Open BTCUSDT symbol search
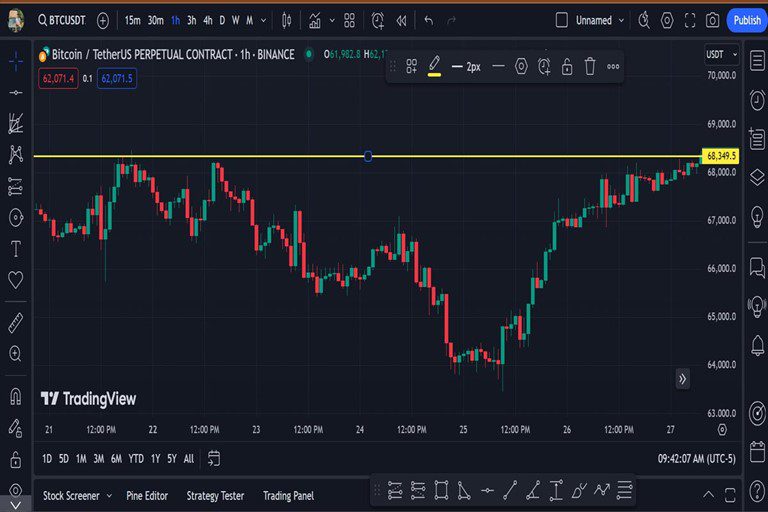This screenshot has width=768, height=512. tap(62, 20)
